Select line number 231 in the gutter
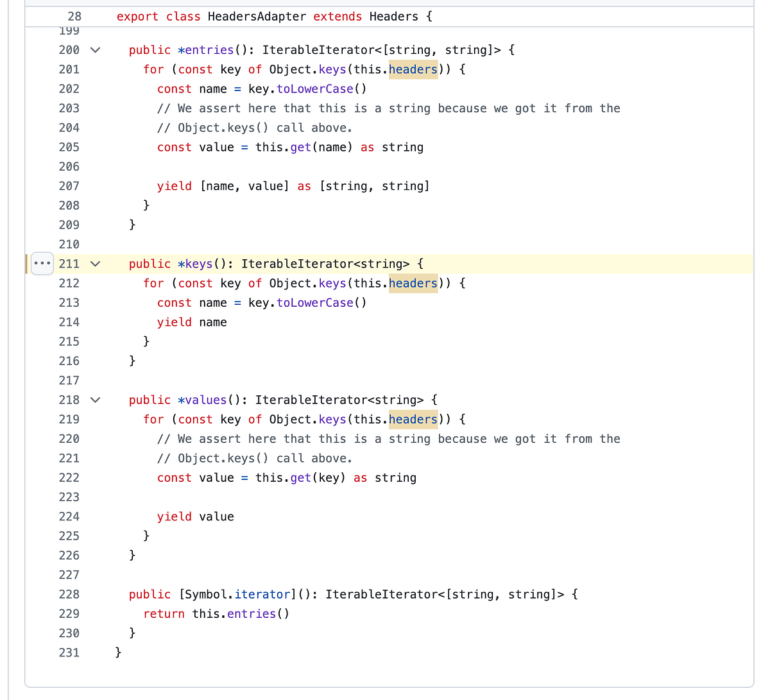This screenshot has width=770, height=700. click(x=69, y=652)
